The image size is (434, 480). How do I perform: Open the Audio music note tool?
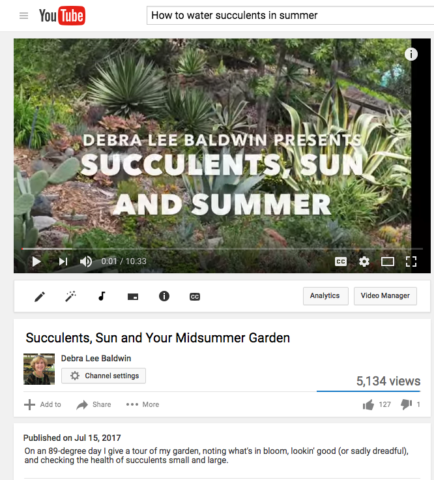tap(102, 296)
